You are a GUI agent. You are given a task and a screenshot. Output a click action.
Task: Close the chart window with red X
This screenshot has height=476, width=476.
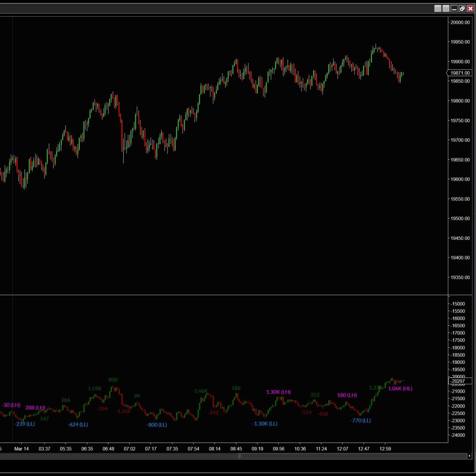[470, 9]
